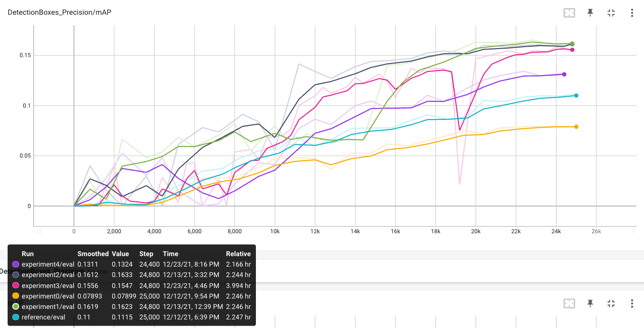Collapse the mAP chart from full width
This screenshot has height=328, width=644.
click(612, 13)
